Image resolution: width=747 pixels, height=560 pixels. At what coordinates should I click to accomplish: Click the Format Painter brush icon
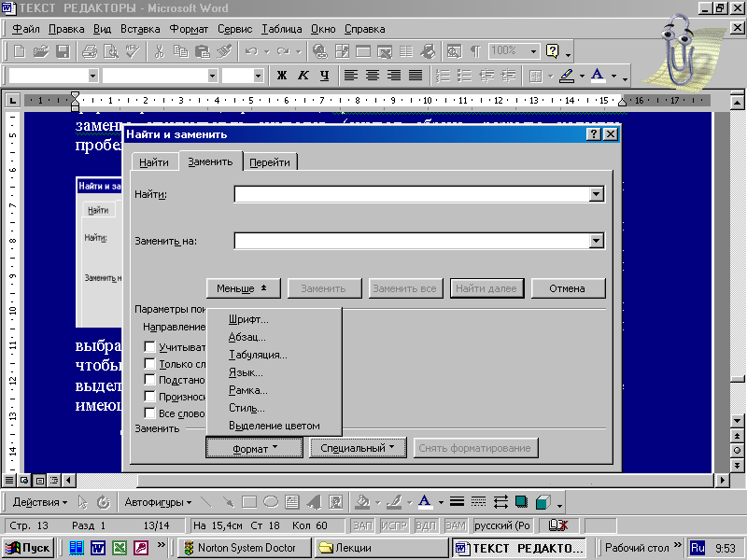(224, 51)
